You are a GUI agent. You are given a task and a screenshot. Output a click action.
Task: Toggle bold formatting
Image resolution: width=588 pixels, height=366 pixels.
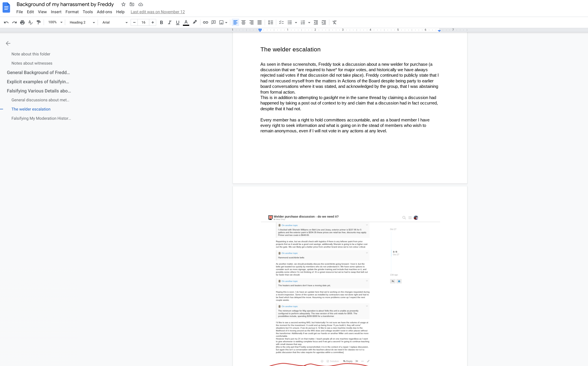(161, 22)
